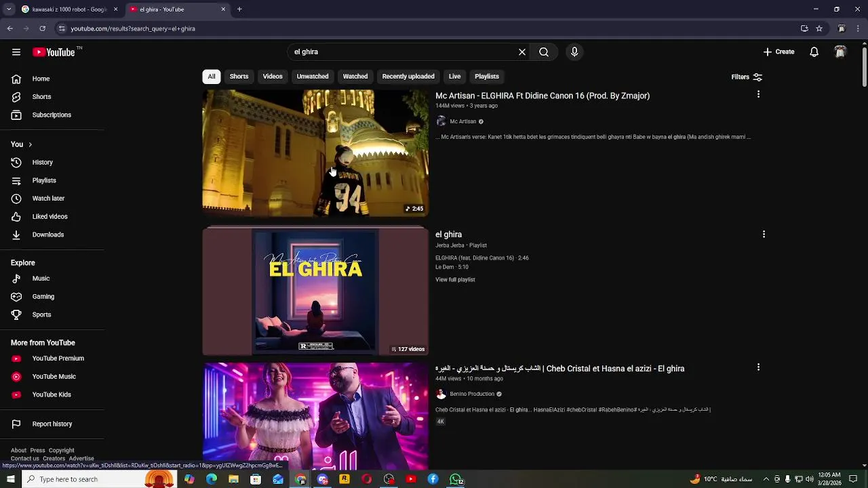The width and height of the screenshot is (868, 488).
Task: Open a new browser tab
Action: 239,9
